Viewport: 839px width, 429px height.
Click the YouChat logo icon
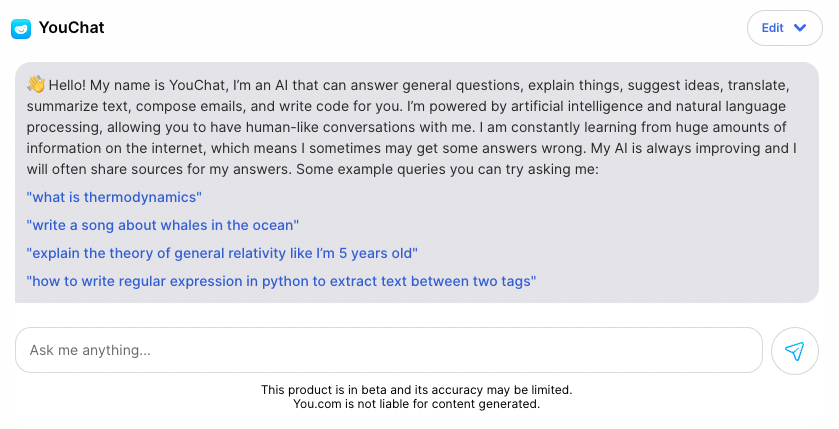[21, 28]
